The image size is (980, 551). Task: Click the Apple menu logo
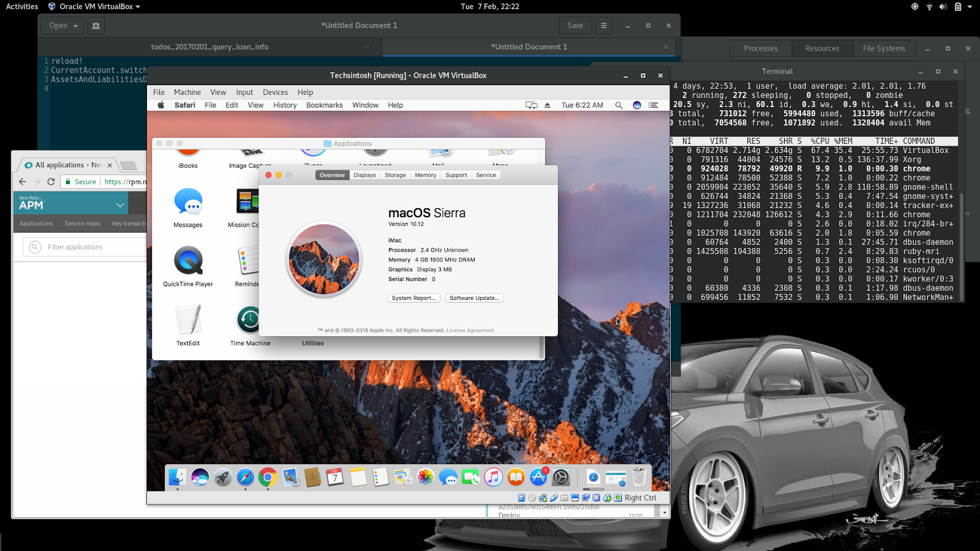[161, 105]
